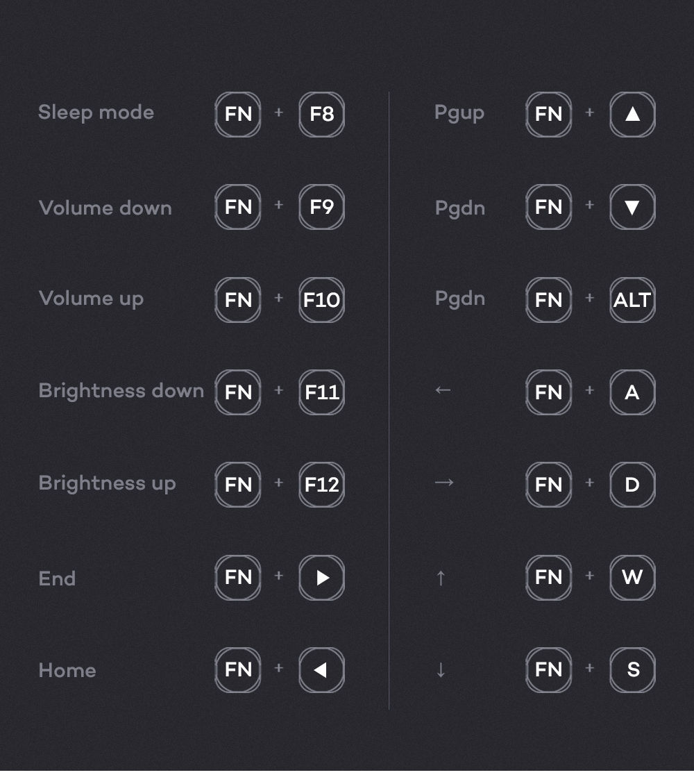Click the F10 key icon for Volume up
Viewport: 694px width, 784px height.
coord(321,300)
